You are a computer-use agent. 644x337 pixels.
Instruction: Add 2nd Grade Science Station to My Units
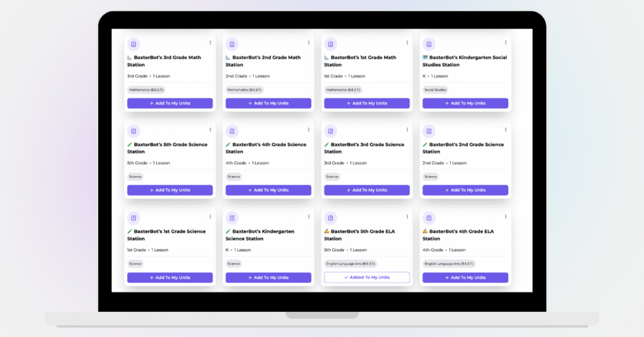pyautogui.click(x=465, y=190)
